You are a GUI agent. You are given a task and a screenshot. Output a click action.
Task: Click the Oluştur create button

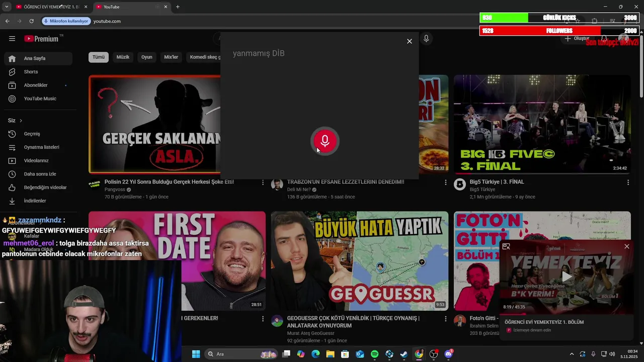[x=577, y=39]
